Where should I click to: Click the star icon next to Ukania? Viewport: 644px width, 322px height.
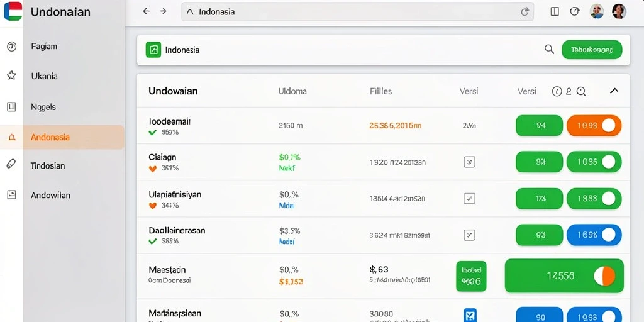pyautogui.click(x=11, y=75)
